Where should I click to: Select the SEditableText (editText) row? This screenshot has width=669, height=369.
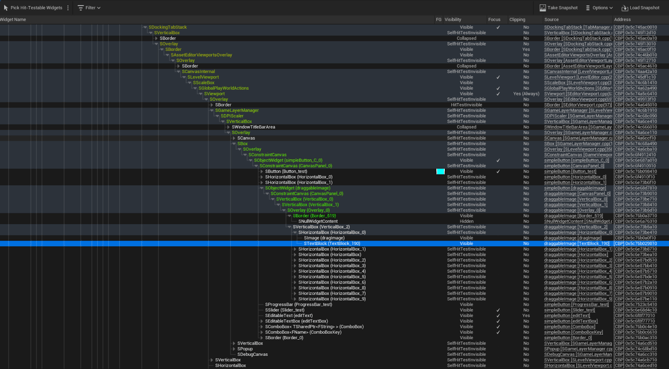(334, 316)
